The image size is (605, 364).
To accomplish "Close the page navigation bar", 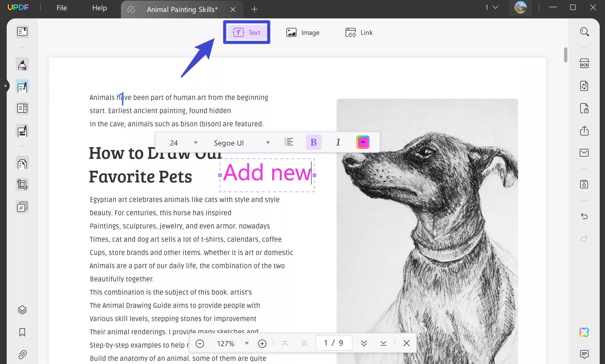I will click(x=407, y=343).
